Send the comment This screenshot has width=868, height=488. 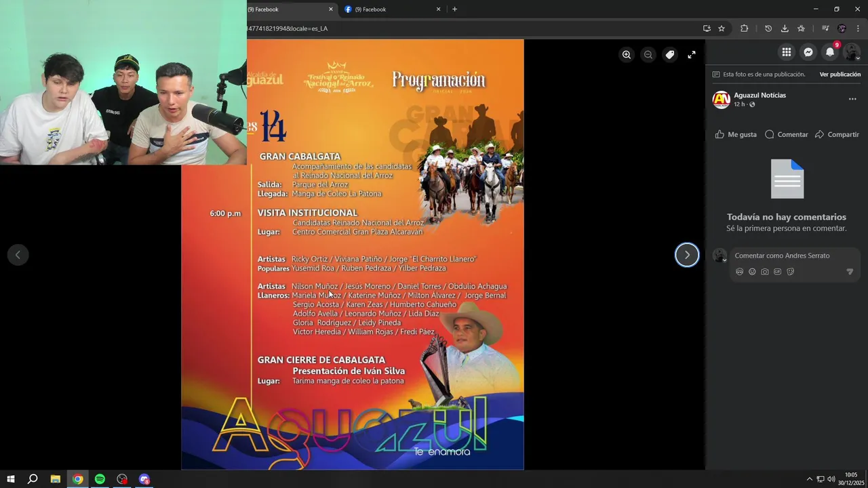tap(850, 272)
